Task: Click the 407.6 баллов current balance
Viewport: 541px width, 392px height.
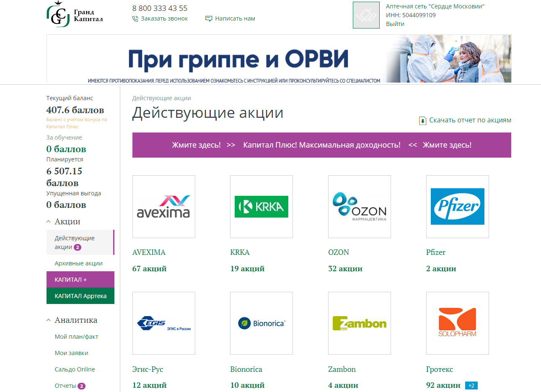Action: (x=75, y=110)
